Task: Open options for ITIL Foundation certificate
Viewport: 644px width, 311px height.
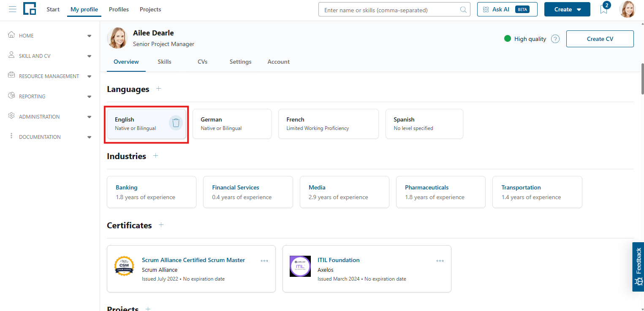Action: (x=440, y=261)
